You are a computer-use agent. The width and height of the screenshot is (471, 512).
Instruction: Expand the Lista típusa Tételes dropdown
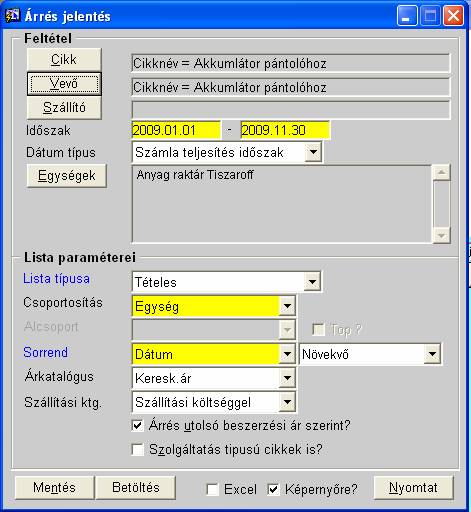pos(312,282)
